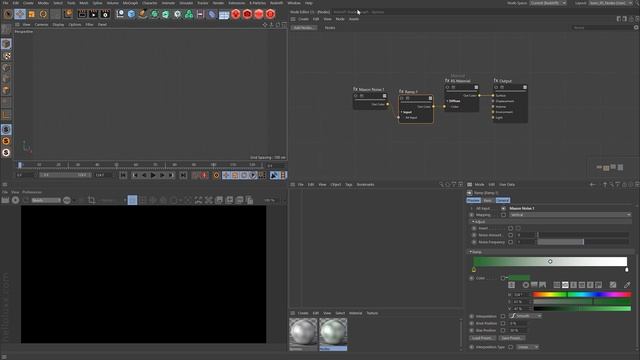Toggle checkbox beside Interpolation Type
The image size is (640, 360).
511,347
